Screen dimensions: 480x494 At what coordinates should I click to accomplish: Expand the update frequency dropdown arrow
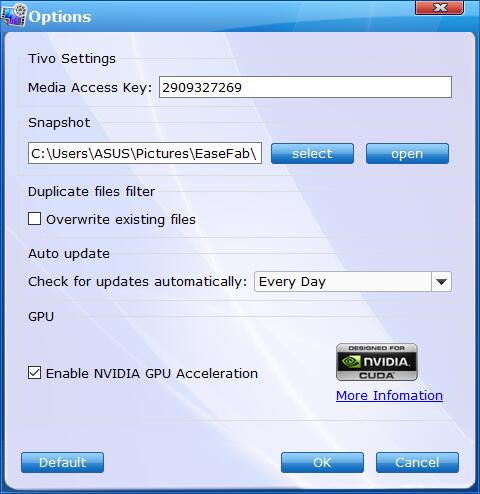pos(441,282)
